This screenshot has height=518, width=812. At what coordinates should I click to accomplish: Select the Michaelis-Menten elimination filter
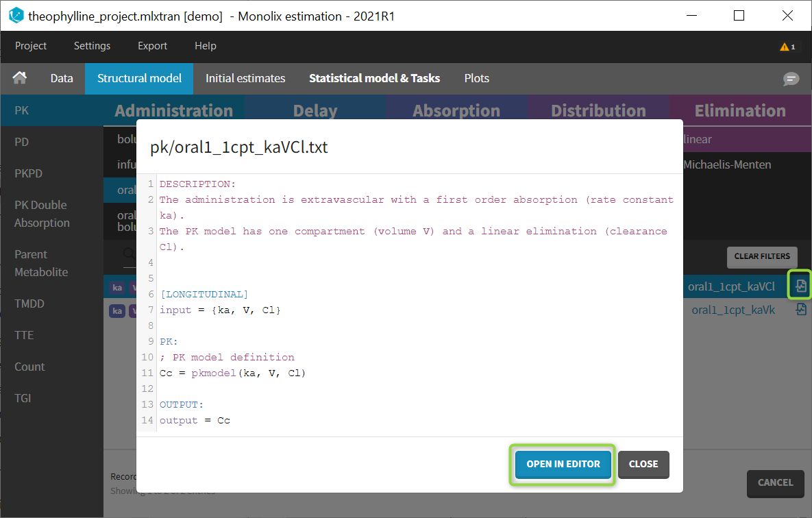pyautogui.click(x=727, y=164)
